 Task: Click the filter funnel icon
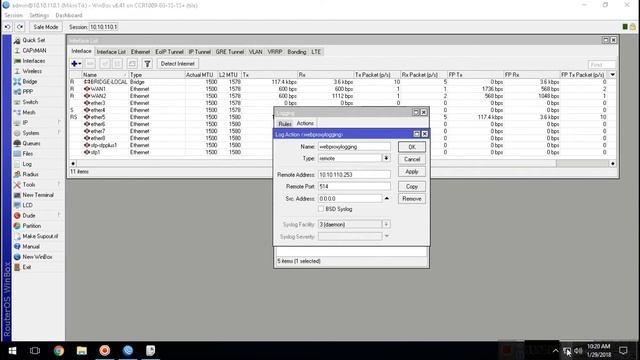click(x=147, y=64)
